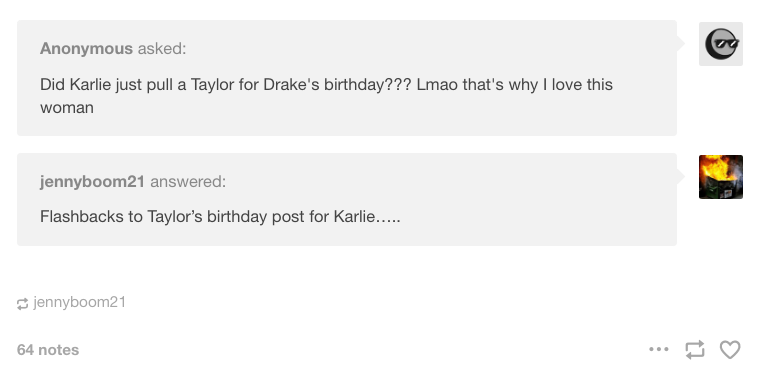The width and height of the screenshot is (761, 377).
Task: Click the small reblog arrows beside jennyboom21
Action: tap(22, 304)
